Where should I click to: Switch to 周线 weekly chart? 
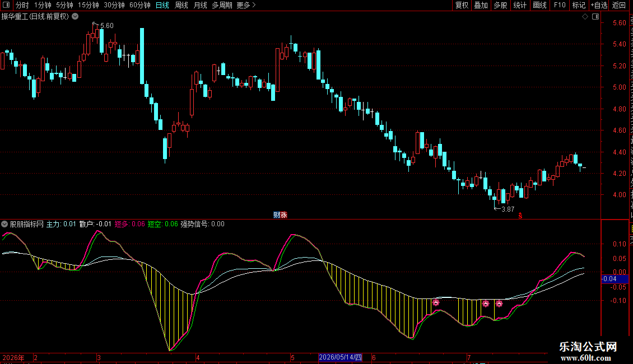coord(181,5)
